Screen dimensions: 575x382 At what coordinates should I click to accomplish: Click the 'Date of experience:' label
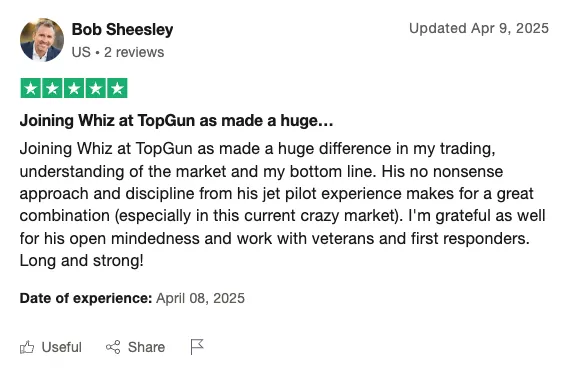pos(86,298)
